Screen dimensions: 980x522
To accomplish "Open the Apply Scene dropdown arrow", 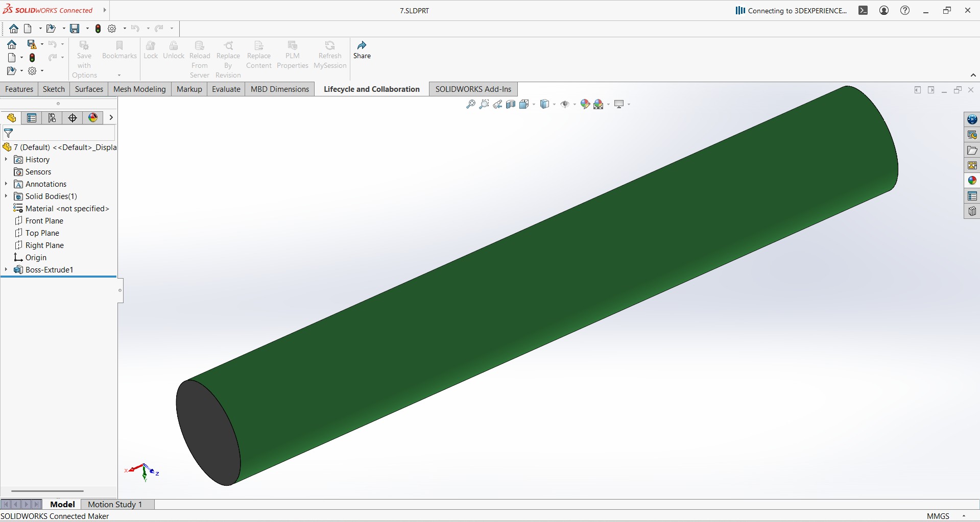I will click(608, 104).
